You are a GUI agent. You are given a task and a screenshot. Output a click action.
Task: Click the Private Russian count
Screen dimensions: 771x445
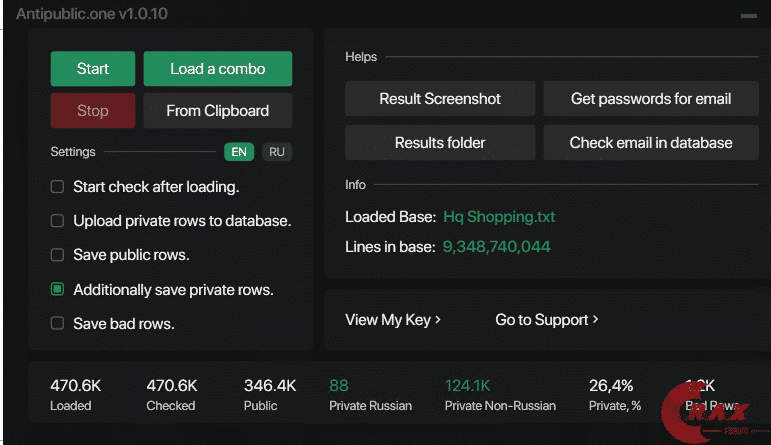(339, 385)
